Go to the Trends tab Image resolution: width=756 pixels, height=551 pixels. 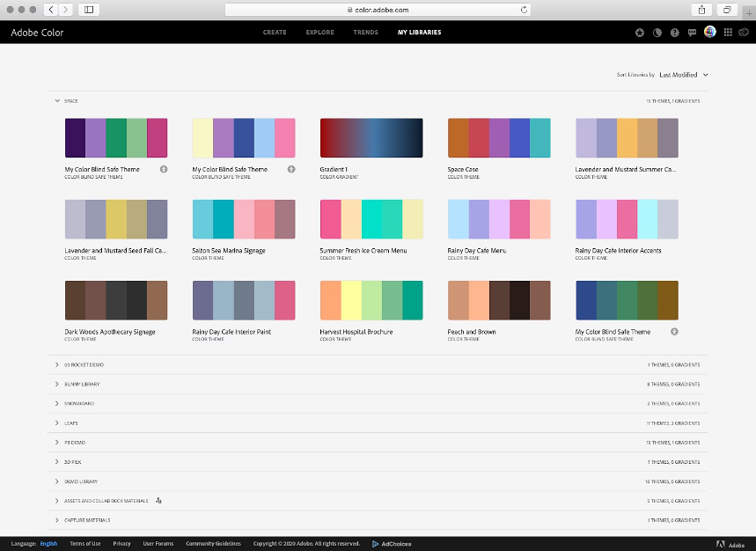click(365, 33)
